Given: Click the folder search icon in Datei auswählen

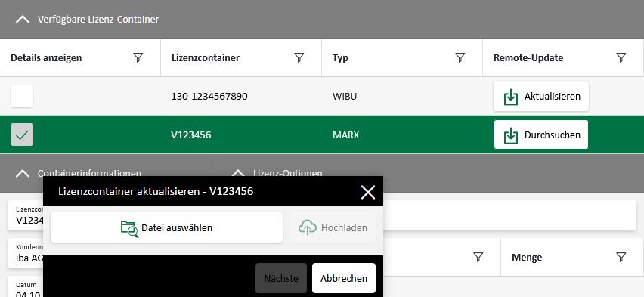Looking at the screenshot, I should tap(129, 228).
